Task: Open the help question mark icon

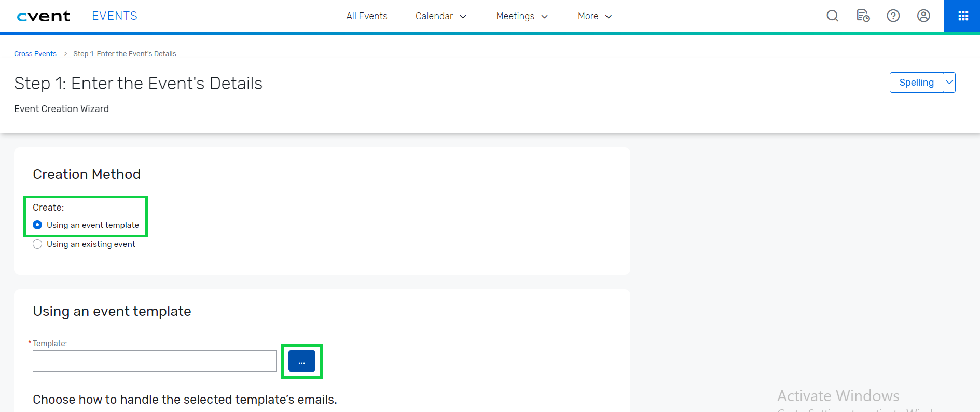Action: click(x=893, y=16)
